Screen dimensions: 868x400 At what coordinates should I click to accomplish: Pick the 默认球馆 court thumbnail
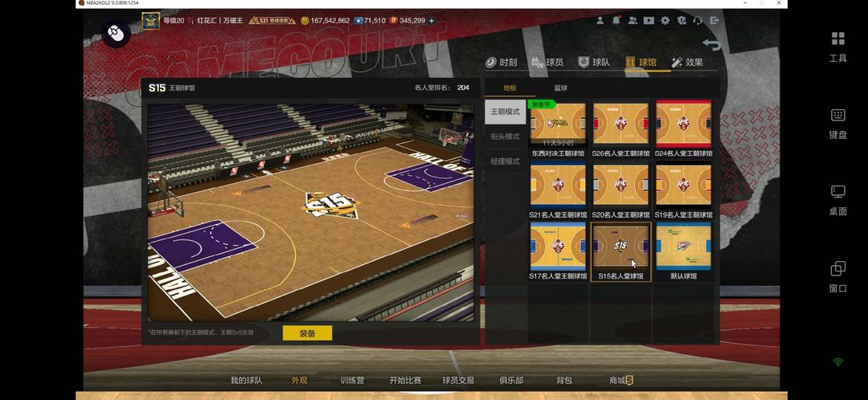click(683, 251)
